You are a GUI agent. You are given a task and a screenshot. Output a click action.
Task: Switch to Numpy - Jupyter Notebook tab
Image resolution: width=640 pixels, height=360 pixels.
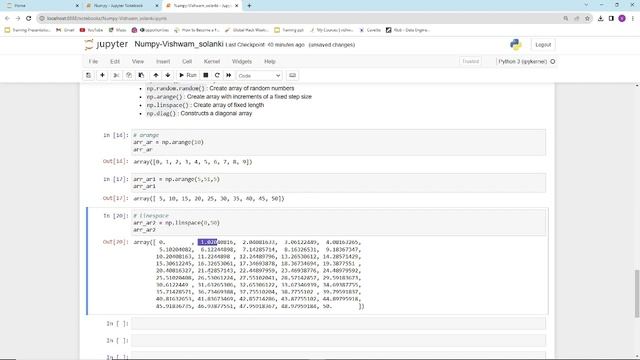pyautogui.click(x=122, y=6)
